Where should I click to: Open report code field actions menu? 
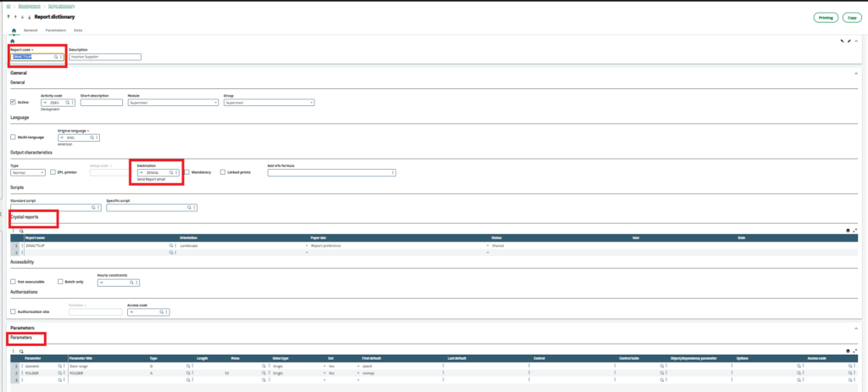(61, 57)
